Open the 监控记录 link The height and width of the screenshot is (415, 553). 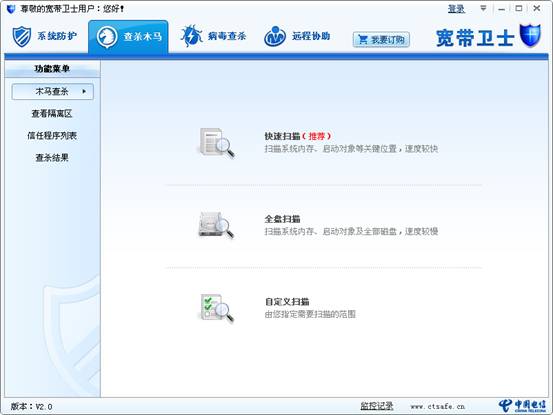point(377,406)
